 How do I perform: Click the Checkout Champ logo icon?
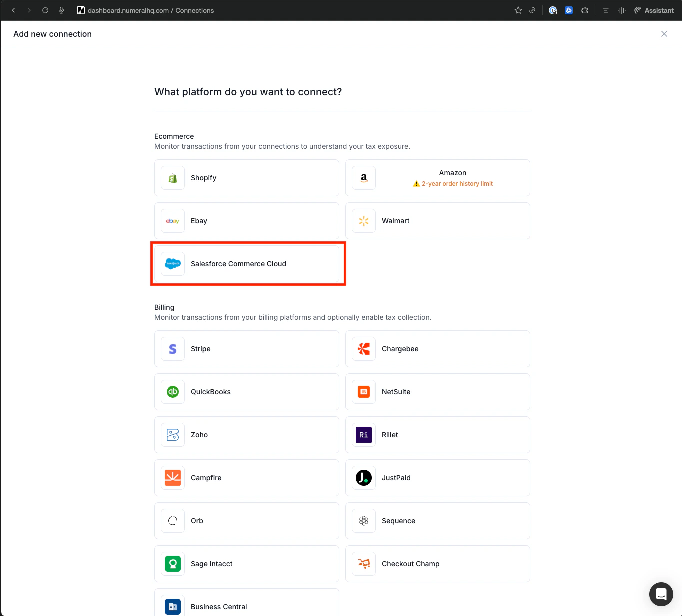coord(364,564)
